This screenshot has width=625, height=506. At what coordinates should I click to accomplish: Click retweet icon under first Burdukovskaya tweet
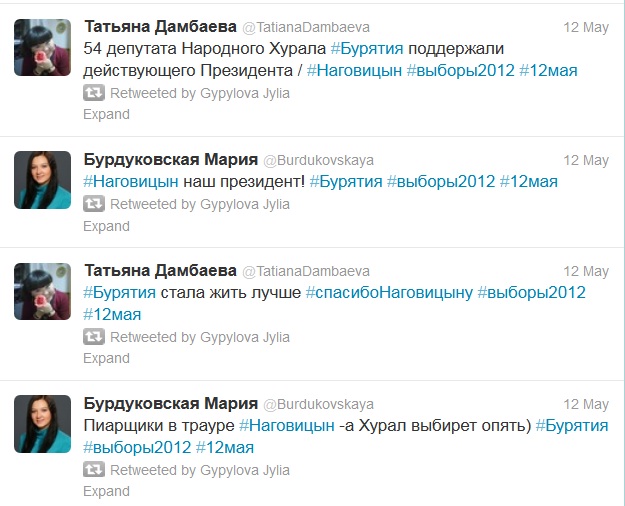tap(93, 204)
